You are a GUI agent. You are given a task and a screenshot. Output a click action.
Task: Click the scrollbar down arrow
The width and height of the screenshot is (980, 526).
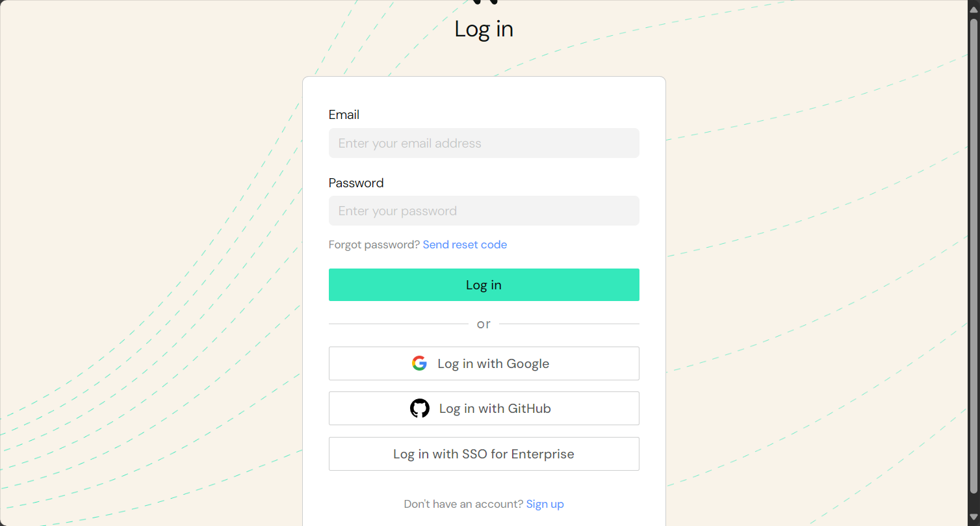pos(974,517)
